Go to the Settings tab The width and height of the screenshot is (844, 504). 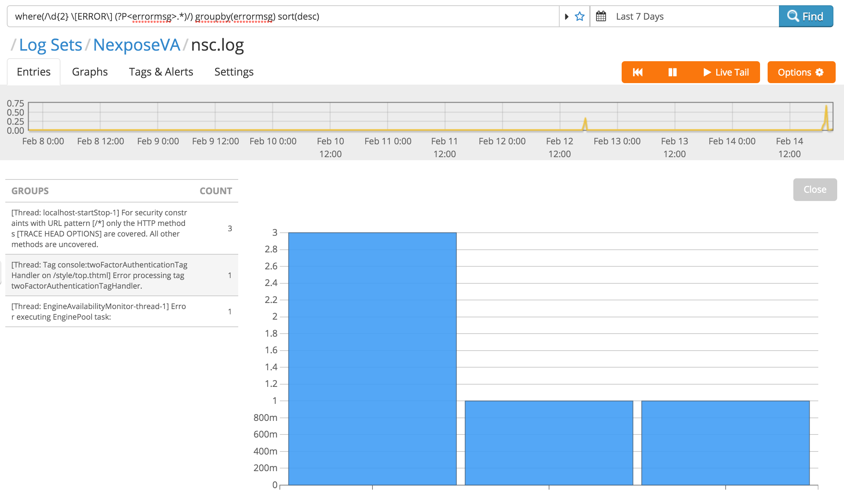[x=234, y=72]
